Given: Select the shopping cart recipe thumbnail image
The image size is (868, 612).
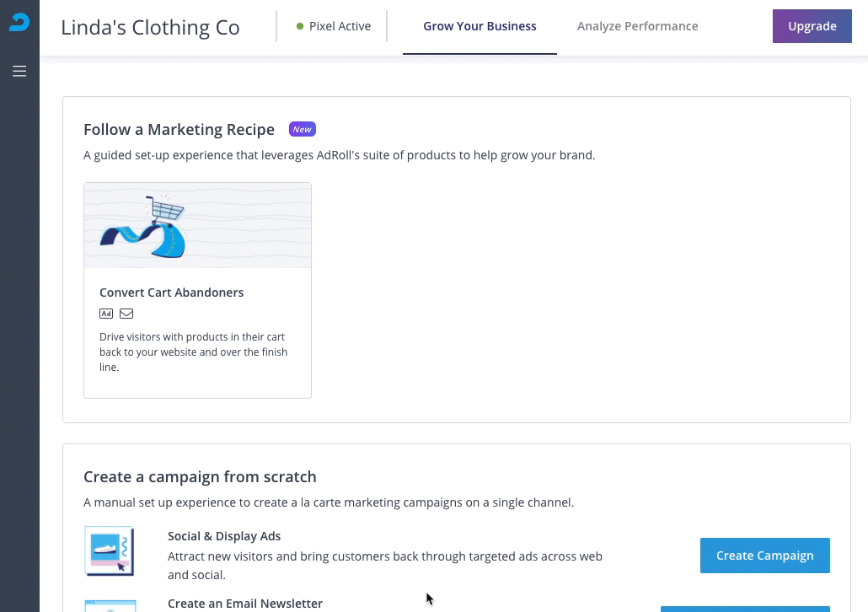Looking at the screenshot, I should [197, 226].
